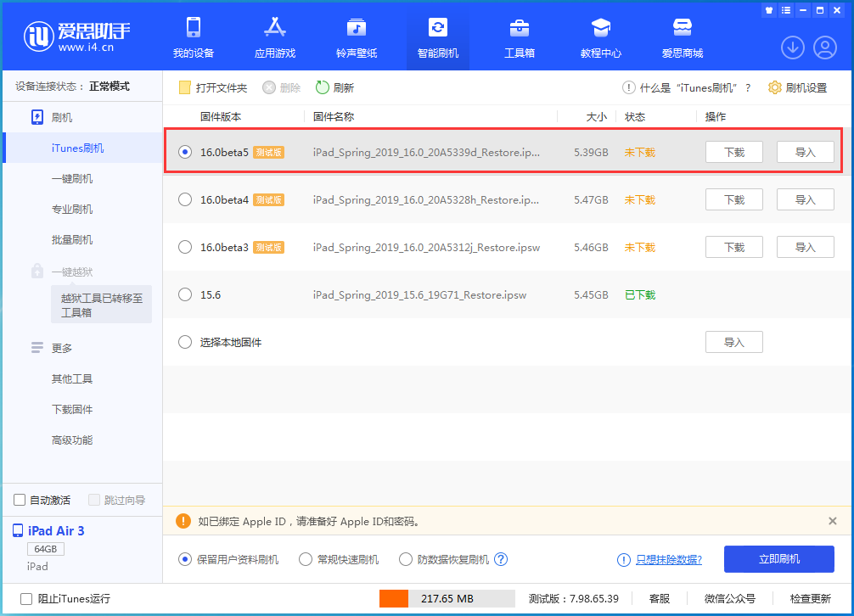The image size is (854, 616).
Task: Click the iPad Air 3 device icon
Action: (x=18, y=530)
